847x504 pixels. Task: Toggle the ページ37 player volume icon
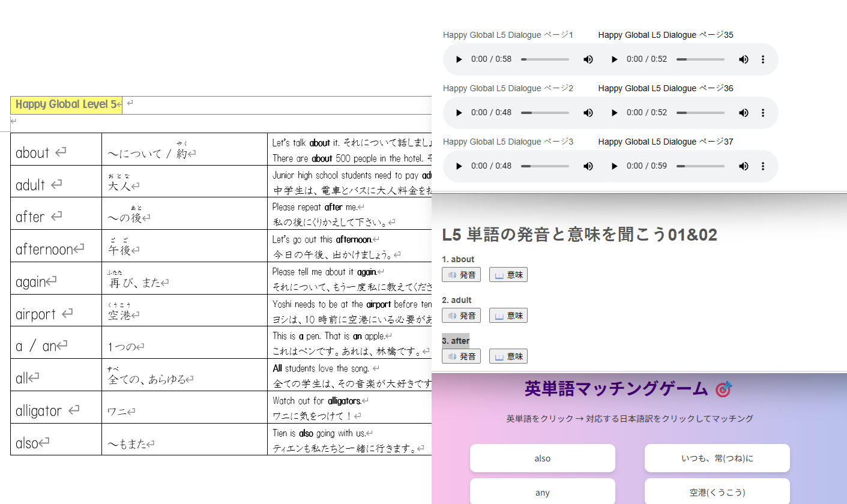pyautogui.click(x=744, y=166)
